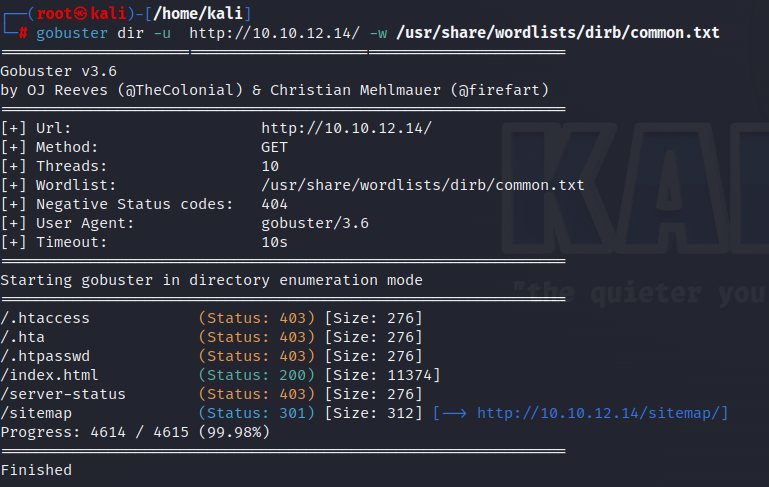Click the Progress: 4614 / 4615 line

tap(135, 432)
